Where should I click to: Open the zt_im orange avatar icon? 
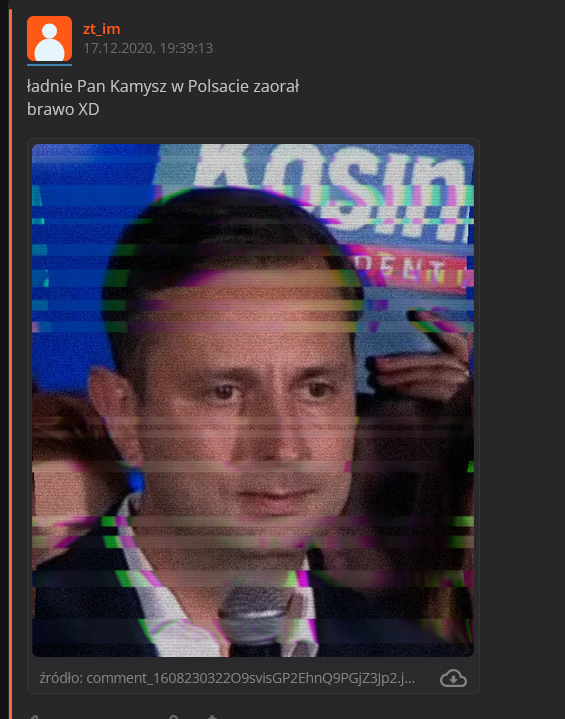tap(49, 39)
